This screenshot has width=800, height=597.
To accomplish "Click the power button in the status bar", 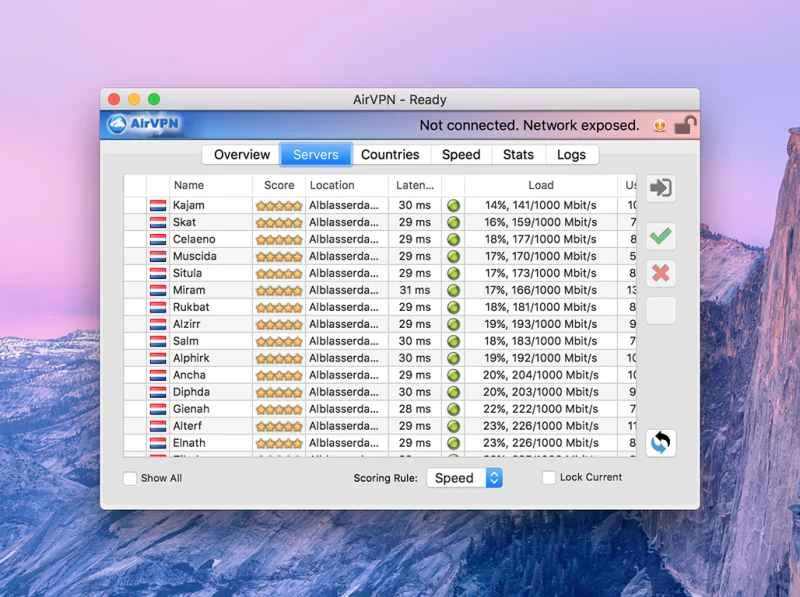I will point(659,126).
